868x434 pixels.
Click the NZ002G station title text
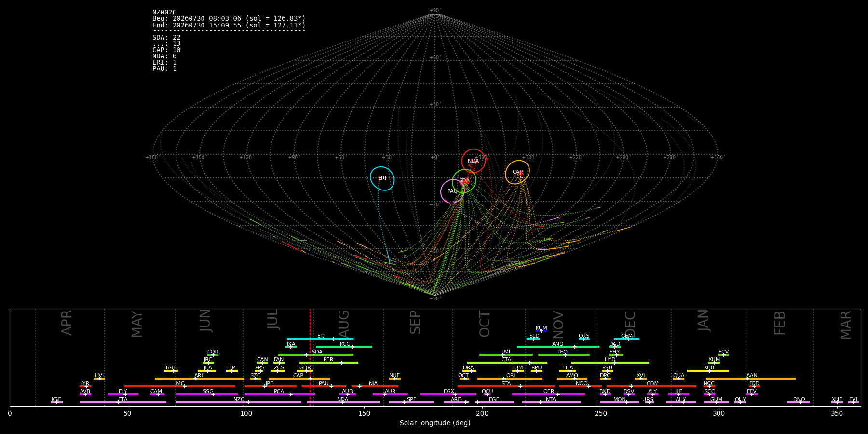(x=164, y=13)
